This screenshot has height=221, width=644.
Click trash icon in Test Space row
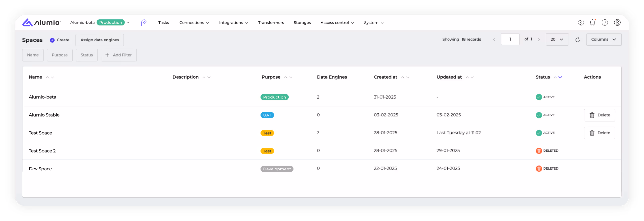pos(592,133)
